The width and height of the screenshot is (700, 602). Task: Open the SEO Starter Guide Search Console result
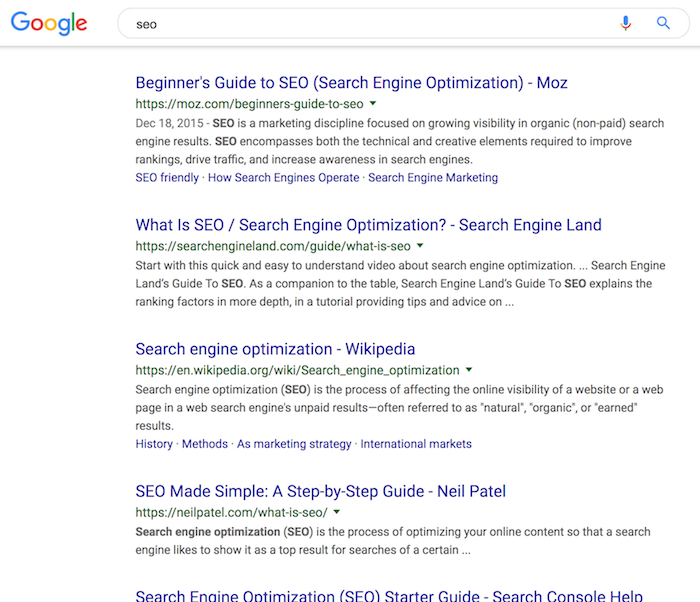388,595
